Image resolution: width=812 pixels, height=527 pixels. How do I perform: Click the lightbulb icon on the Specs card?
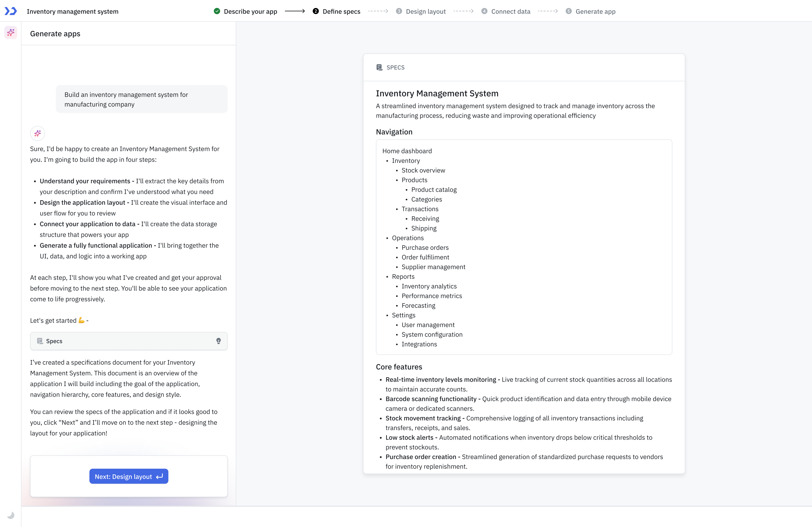[x=218, y=341]
